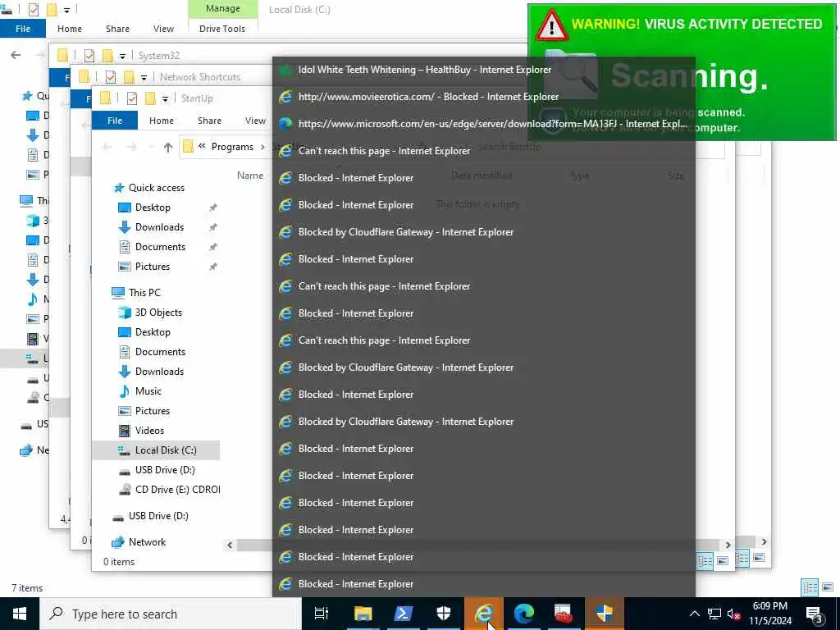Select Network in StartUp nav pane

click(x=147, y=542)
